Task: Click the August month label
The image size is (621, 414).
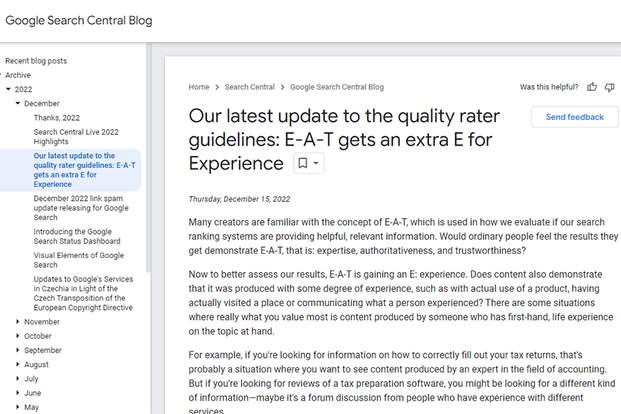Action: point(36,364)
